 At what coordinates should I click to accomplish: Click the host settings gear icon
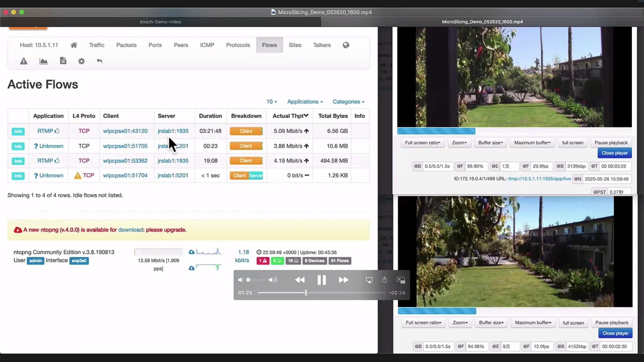[x=81, y=61]
